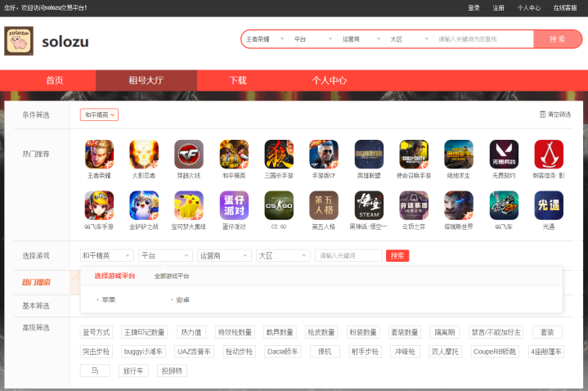Image resolution: width=588 pixels, height=391 pixels.
Task: Open the top 王者荣耀 game dropdown
Action: pyautogui.click(x=265, y=39)
